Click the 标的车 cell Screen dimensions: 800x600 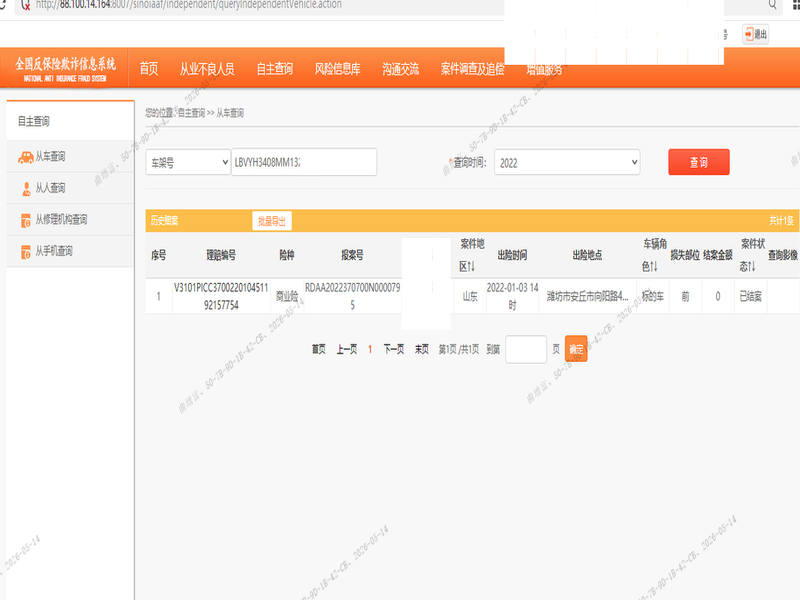click(x=653, y=296)
